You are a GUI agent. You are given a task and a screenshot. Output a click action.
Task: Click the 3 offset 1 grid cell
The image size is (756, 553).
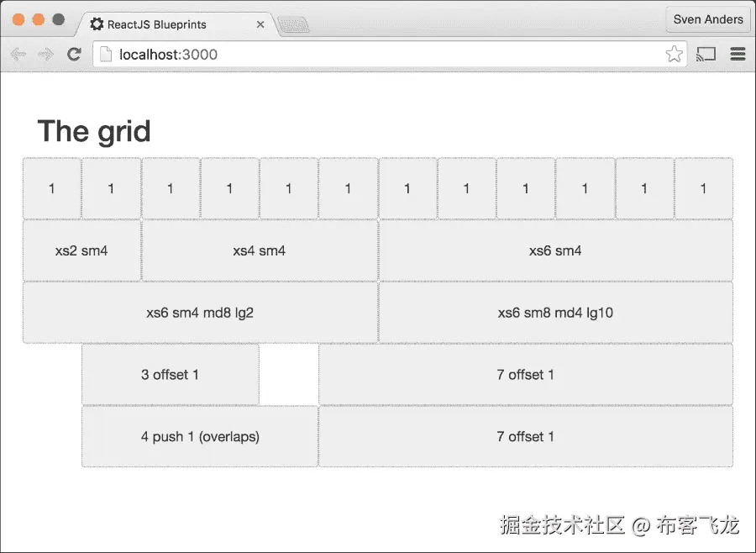click(170, 375)
